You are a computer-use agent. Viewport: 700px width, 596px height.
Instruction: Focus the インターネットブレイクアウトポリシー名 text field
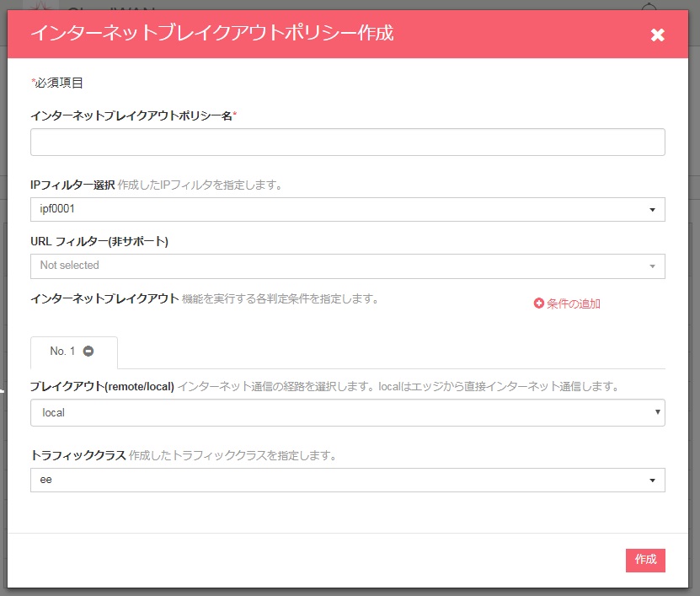[x=347, y=142]
